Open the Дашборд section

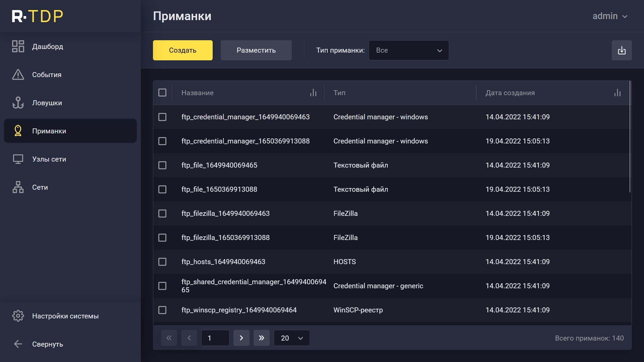pos(70,46)
